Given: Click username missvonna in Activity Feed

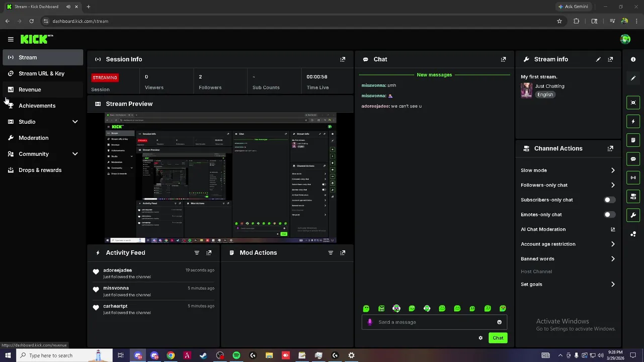Looking at the screenshot, I should coord(116,288).
